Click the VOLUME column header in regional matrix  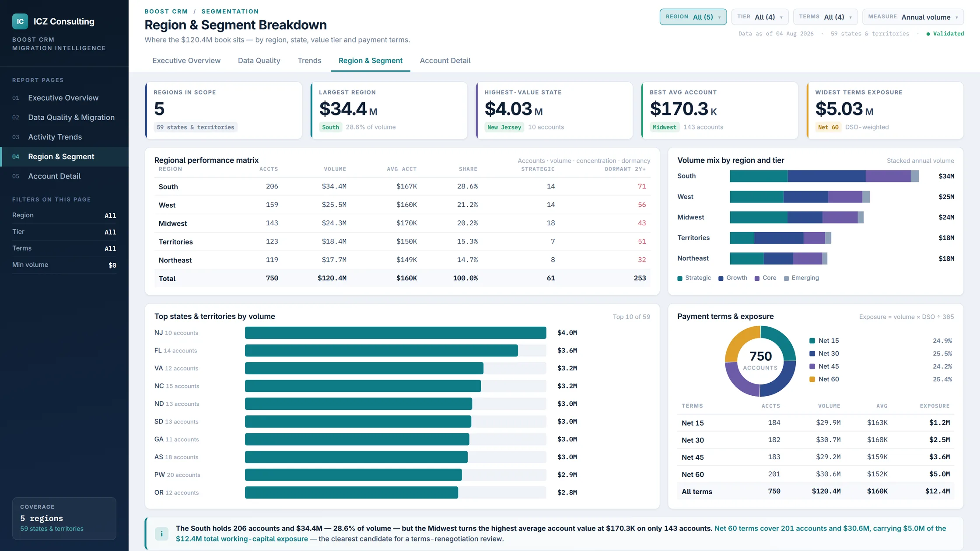pyautogui.click(x=335, y=169)
